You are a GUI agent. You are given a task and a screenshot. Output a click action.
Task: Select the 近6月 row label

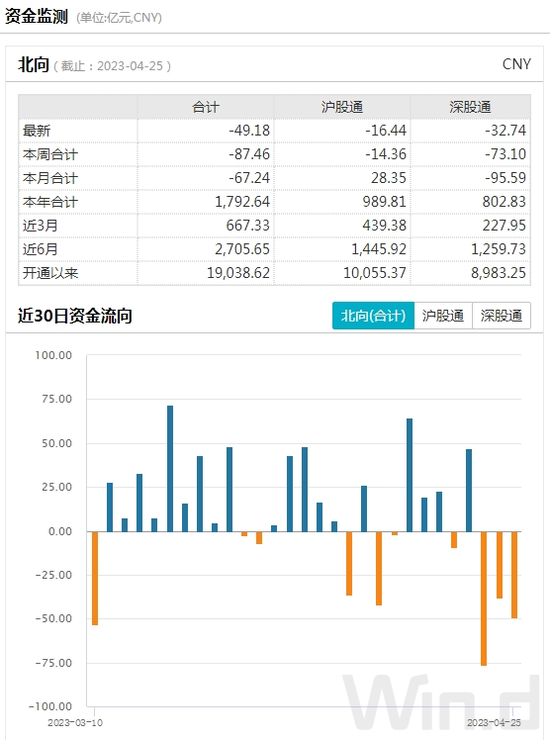pos(40,249)
